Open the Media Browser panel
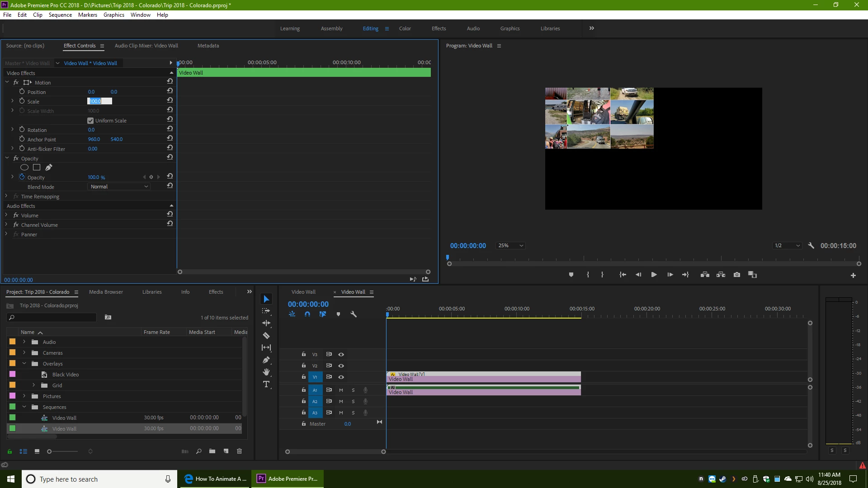 [106, 292]
